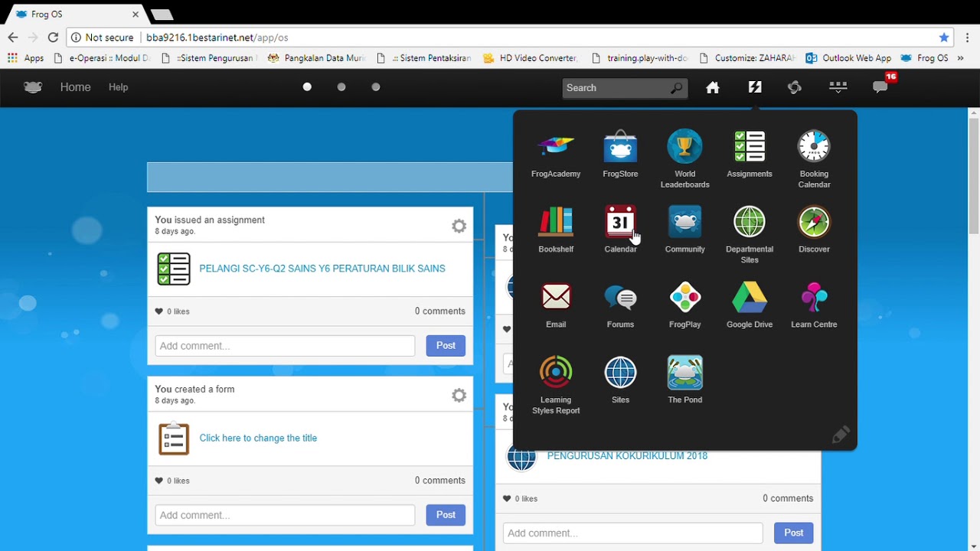Open Outlook Web App bookmark
This screenshot has width=980, height=551.
(848, 58)
